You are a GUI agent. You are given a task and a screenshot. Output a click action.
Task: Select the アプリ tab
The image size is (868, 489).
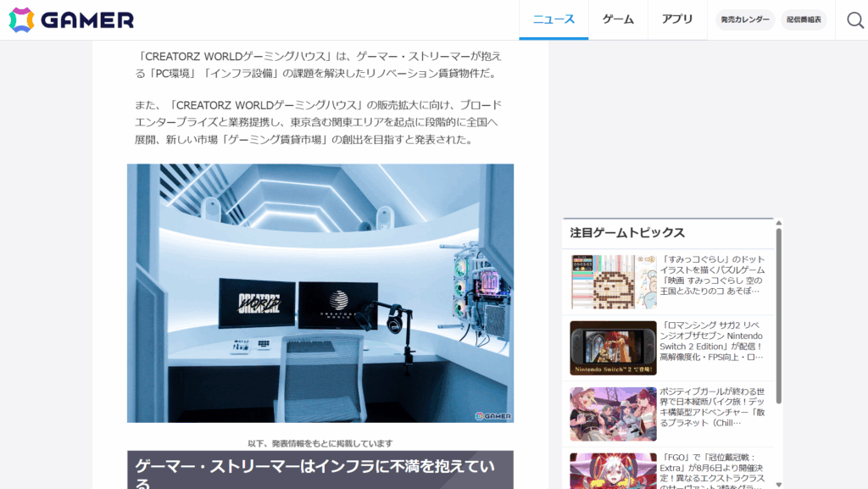pyautogui.click(x=677, y=19)
